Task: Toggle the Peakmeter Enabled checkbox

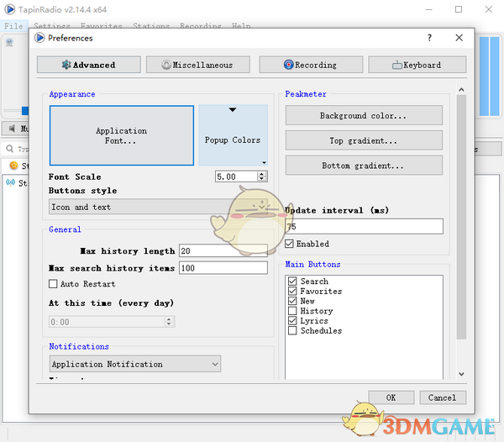Action: [x=289, y=244]
